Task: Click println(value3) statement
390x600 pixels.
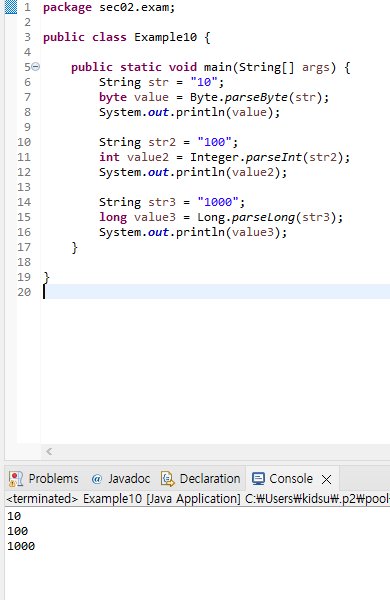Action: tap(193, 232)
